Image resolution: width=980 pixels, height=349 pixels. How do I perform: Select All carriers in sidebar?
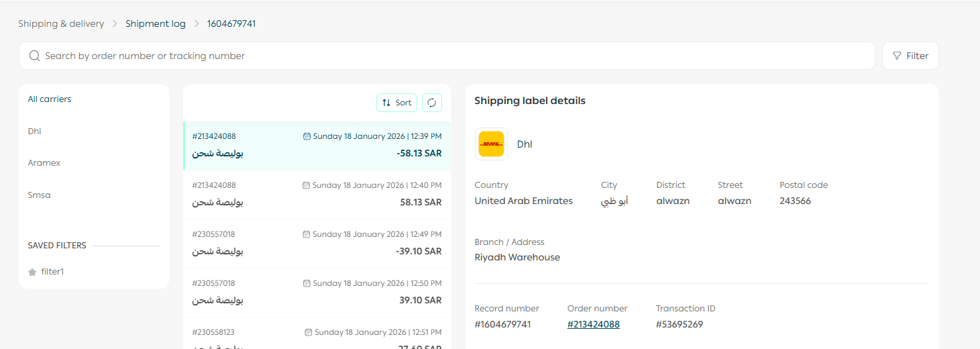(x=50, y=99)
